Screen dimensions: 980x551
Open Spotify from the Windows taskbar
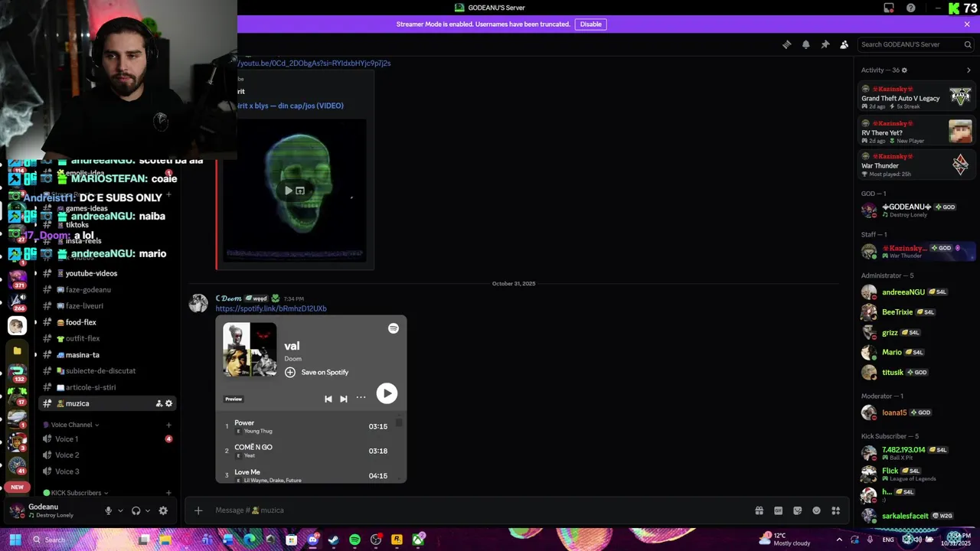(x=354, y=540)
